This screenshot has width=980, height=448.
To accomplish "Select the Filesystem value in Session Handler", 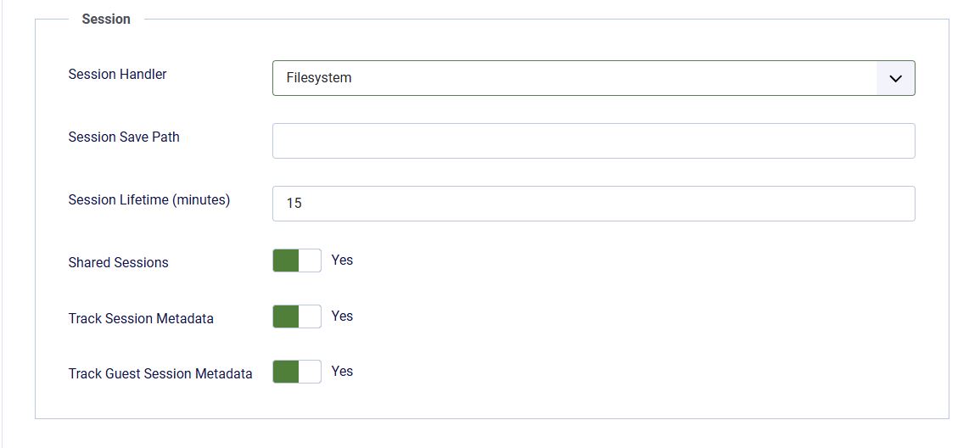I will 319,78.
